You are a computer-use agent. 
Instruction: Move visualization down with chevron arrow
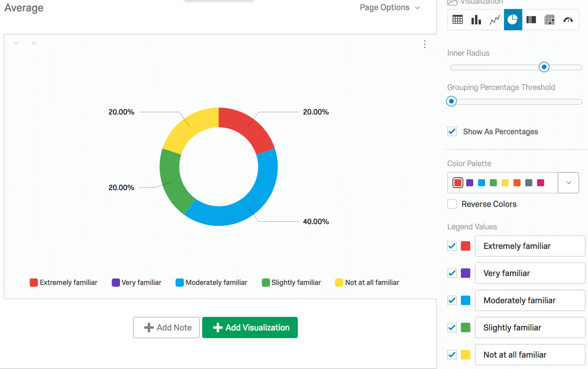point(17,43)
